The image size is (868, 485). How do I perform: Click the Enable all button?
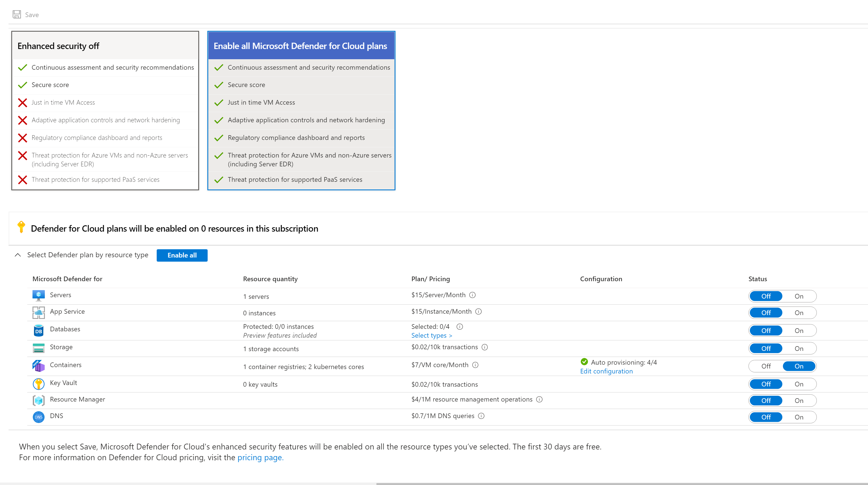click(x=182, y=255)
